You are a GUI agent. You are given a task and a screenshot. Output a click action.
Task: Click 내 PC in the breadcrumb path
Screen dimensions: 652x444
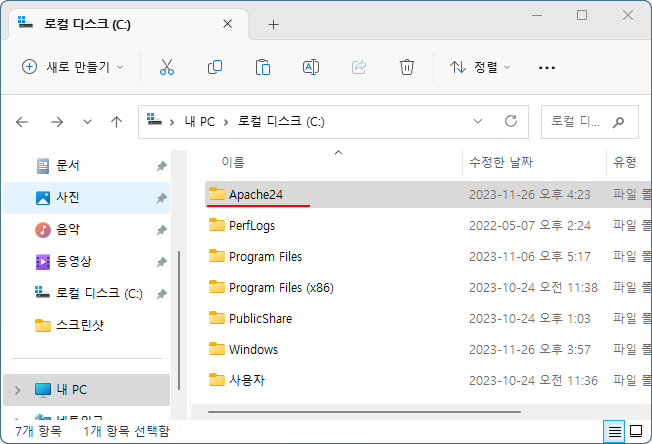200,122
